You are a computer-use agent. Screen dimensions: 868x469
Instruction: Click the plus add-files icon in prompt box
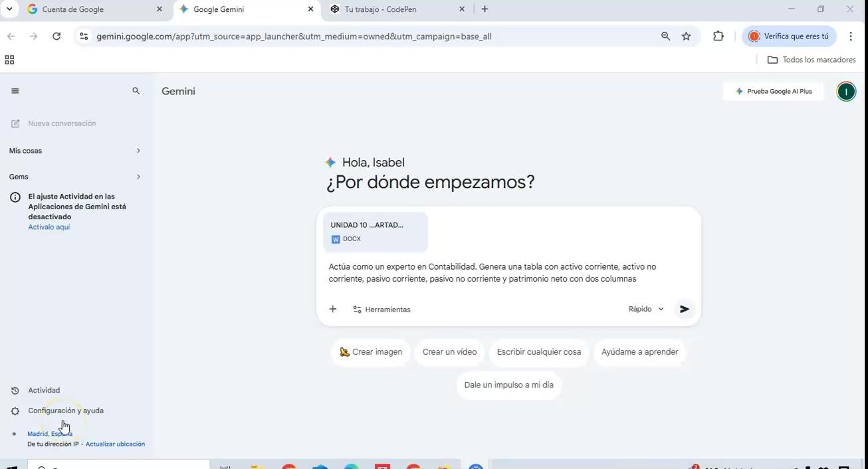[333, 309]
